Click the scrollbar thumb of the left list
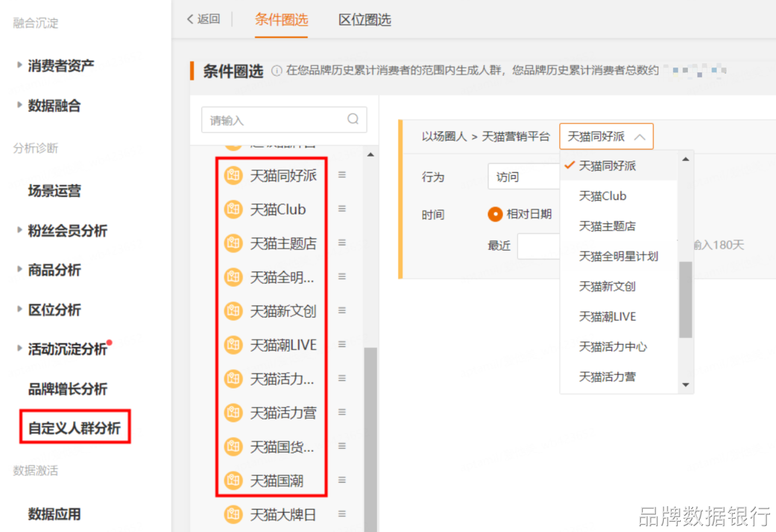The height and width of the screenshot is (532, 776). (370, 440)
